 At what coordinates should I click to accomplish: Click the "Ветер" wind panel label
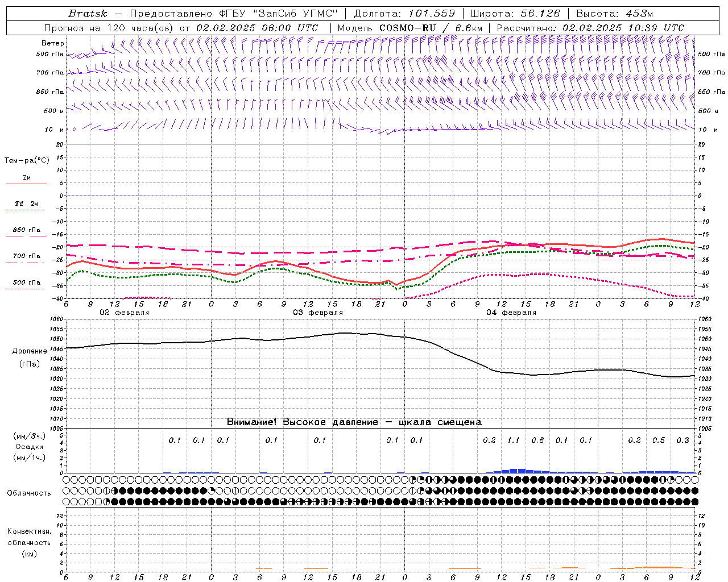(53, 43)
